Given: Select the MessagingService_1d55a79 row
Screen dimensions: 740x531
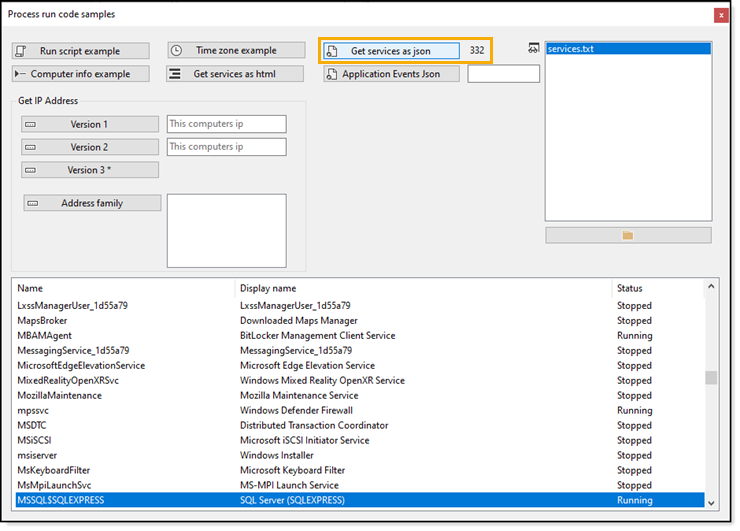Looking at the screenshot, I should pos(360,351).
